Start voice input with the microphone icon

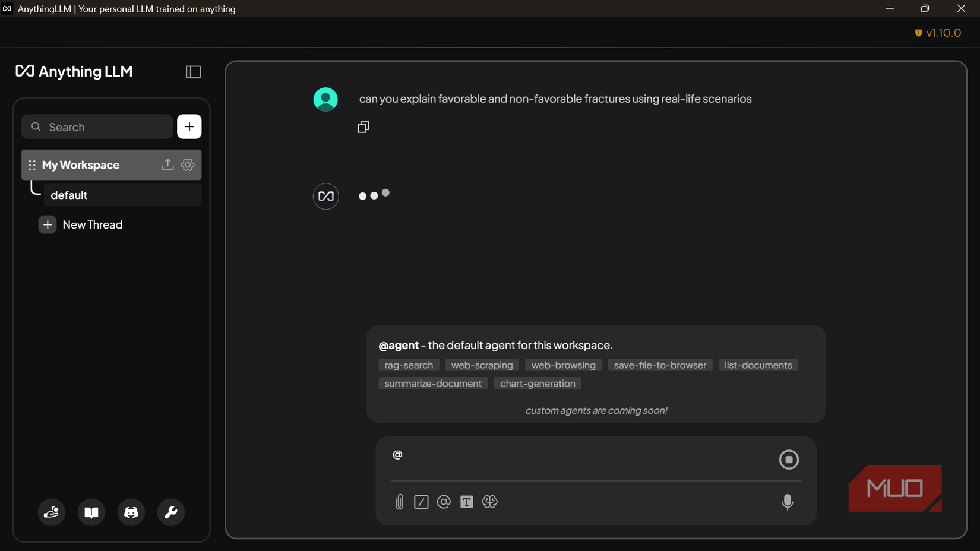788,502
